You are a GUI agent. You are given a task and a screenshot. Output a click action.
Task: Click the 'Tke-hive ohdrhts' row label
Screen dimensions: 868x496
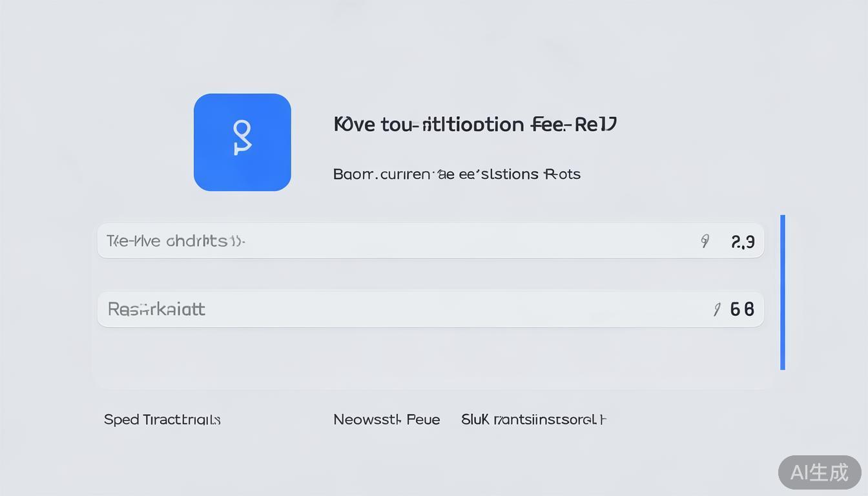pyautogui.click(x=175, y=242)
